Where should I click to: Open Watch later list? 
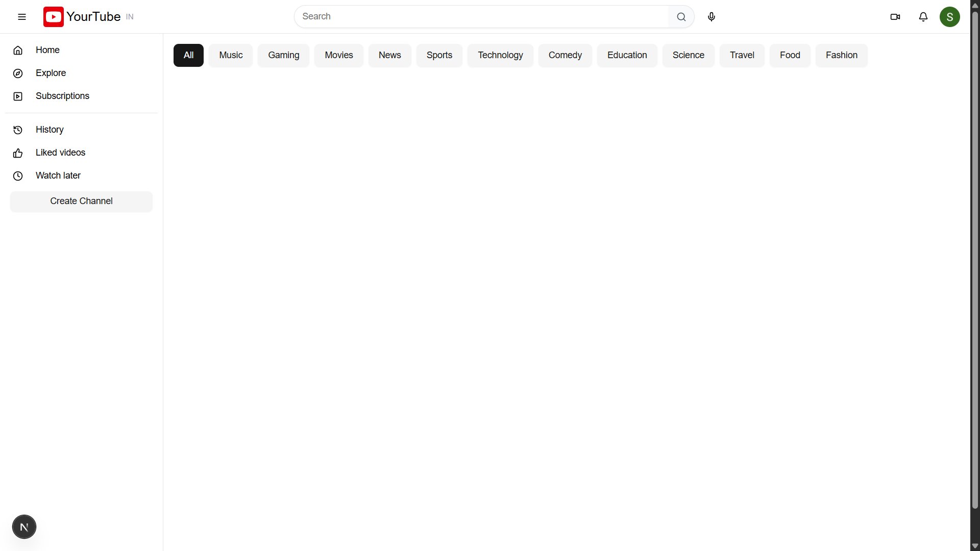tap(58, 176)
